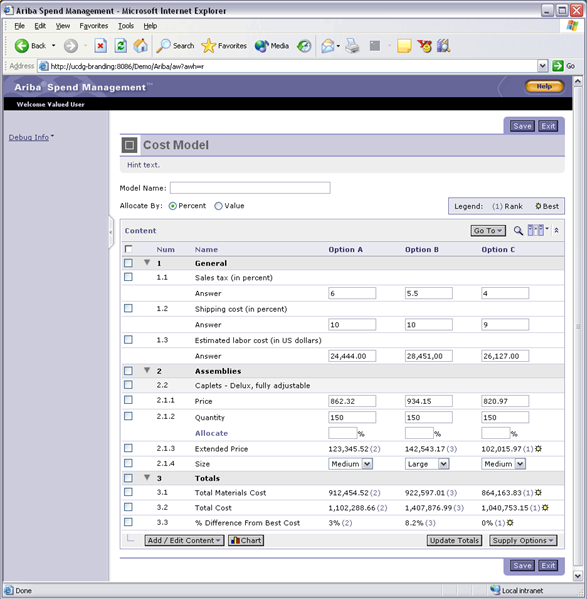Check the Sales tax row checkbox

(128, 277)
